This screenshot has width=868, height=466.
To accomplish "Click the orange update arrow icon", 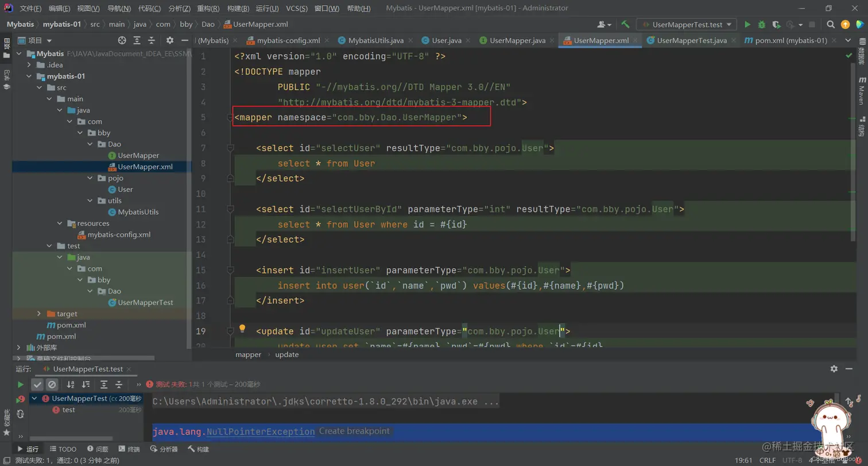I will [x=845, y=25].
